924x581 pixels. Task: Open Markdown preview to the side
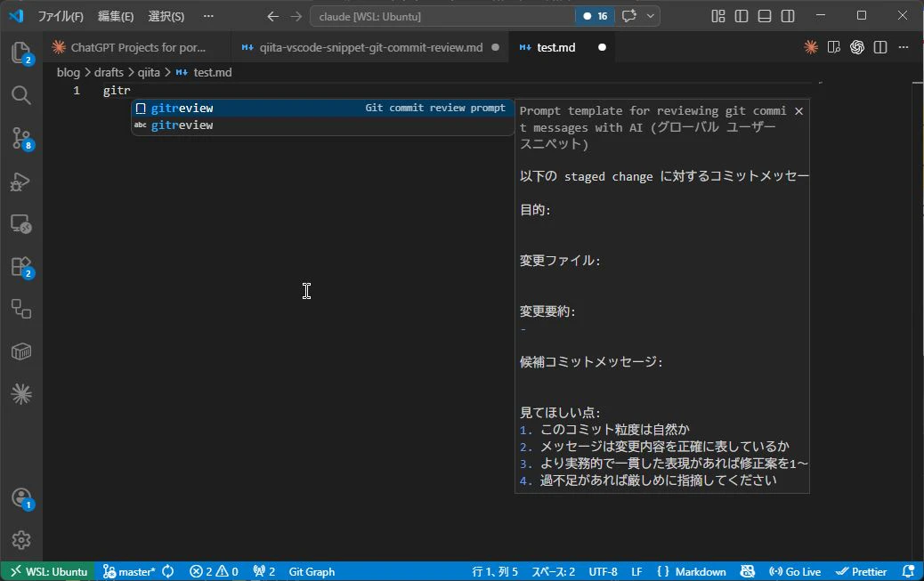pos(834,47)
